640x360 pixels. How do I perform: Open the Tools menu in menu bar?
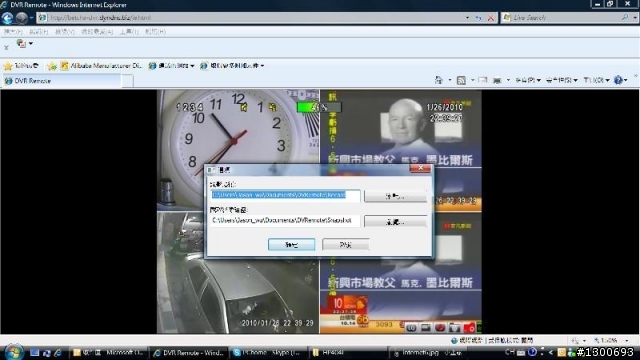click(x=129, y=32)
